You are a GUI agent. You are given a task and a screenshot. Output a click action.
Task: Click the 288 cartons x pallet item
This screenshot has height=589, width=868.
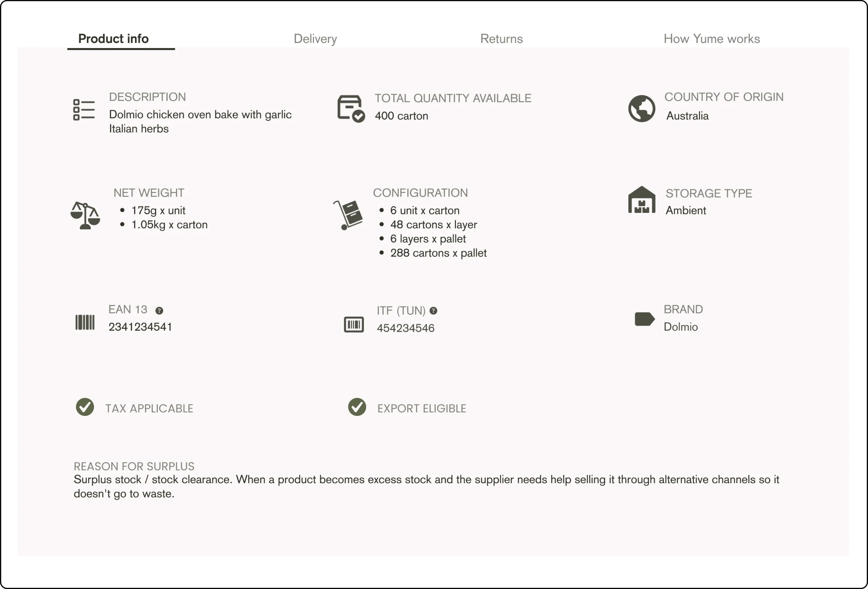point(438,253)
